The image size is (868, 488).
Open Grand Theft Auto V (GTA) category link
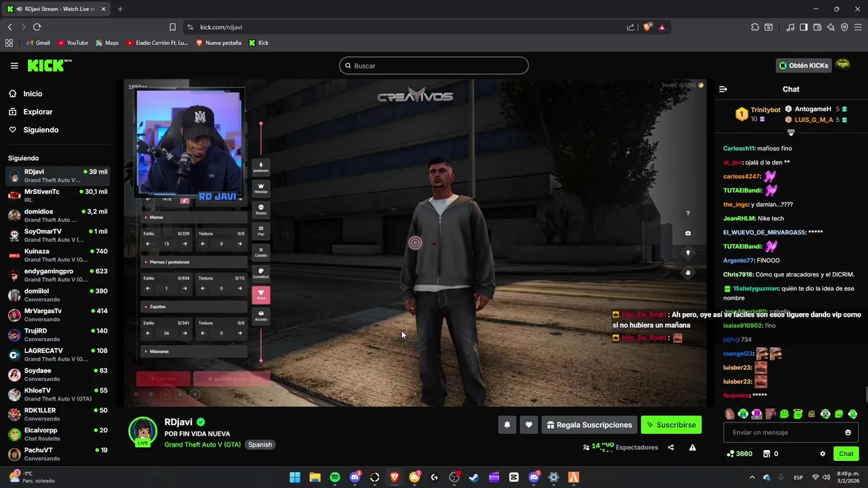(203, 445)
